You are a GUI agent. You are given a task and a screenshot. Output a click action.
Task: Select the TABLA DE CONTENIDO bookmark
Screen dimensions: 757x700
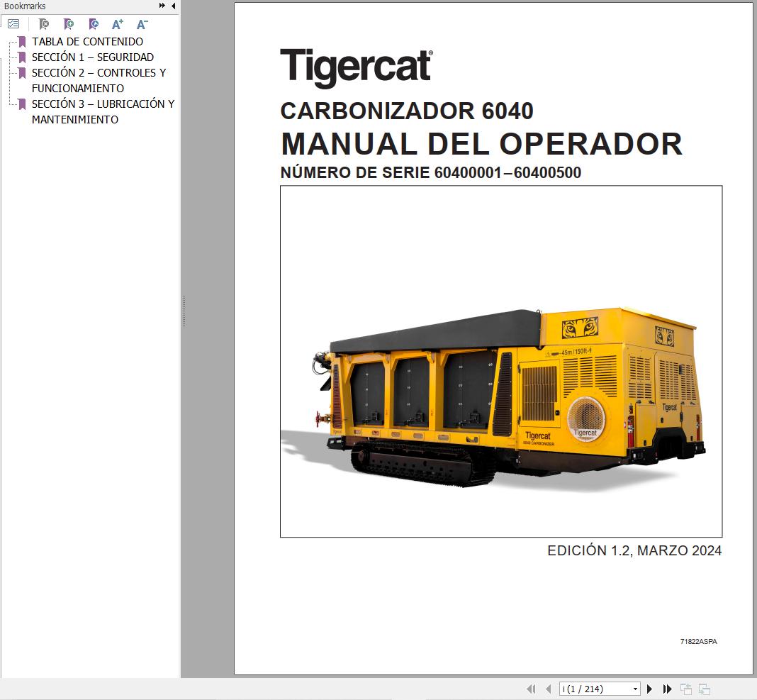tap(87, 42)
